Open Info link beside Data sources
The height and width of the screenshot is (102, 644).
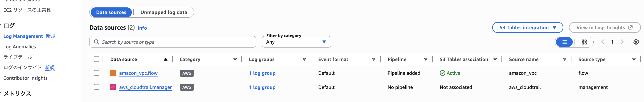142,28
